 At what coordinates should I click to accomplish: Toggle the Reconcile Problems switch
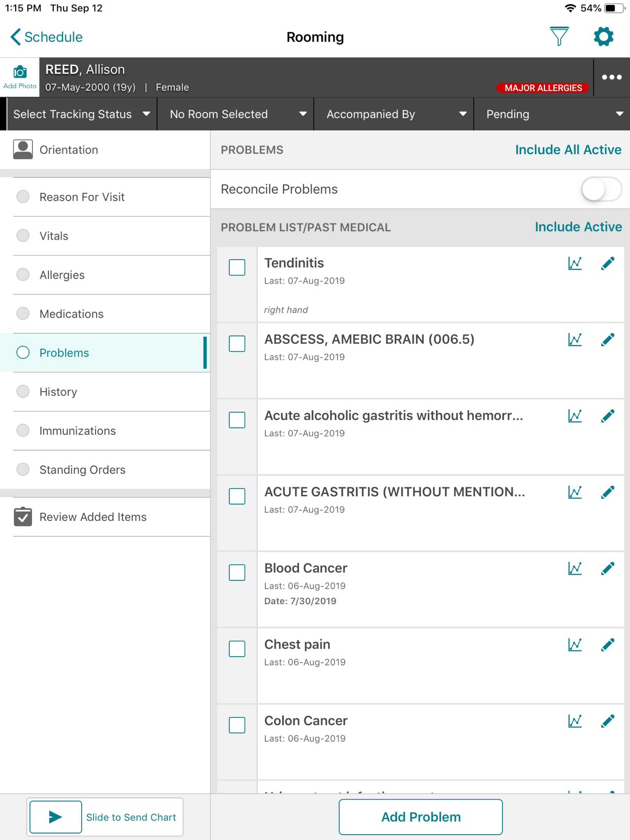[601, 189]
